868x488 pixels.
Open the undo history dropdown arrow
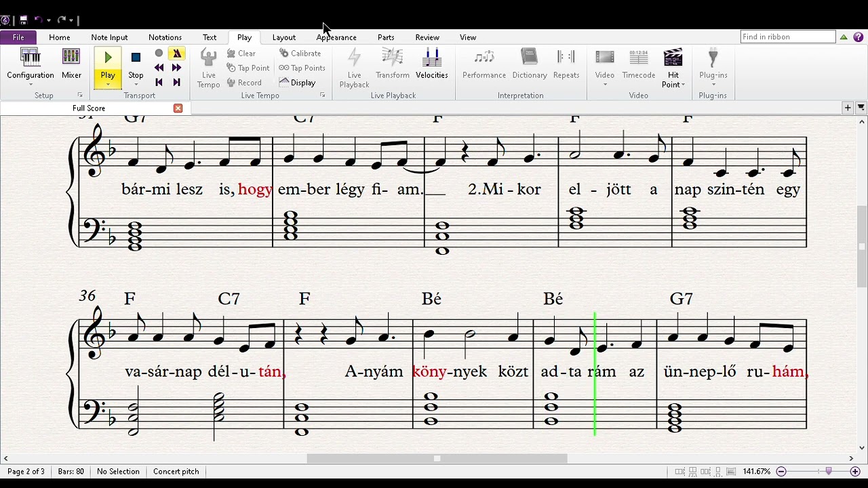point(49,20)
